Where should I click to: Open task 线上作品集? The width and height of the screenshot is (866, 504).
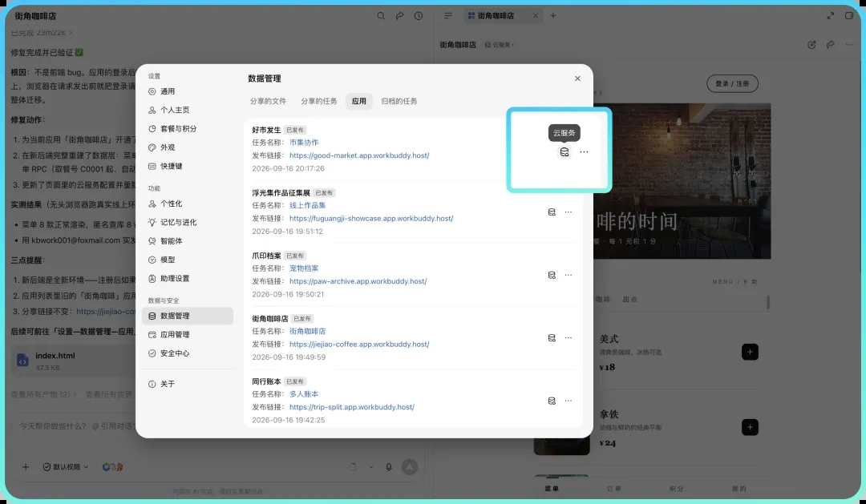pyautogui.click(x=308, y=205)
